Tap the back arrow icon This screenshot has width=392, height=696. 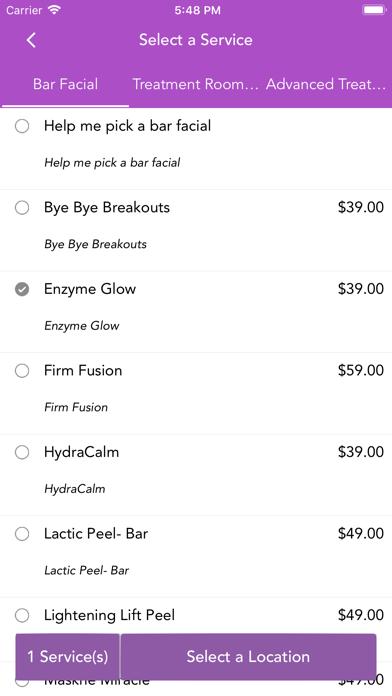click(x=31, y=40)
